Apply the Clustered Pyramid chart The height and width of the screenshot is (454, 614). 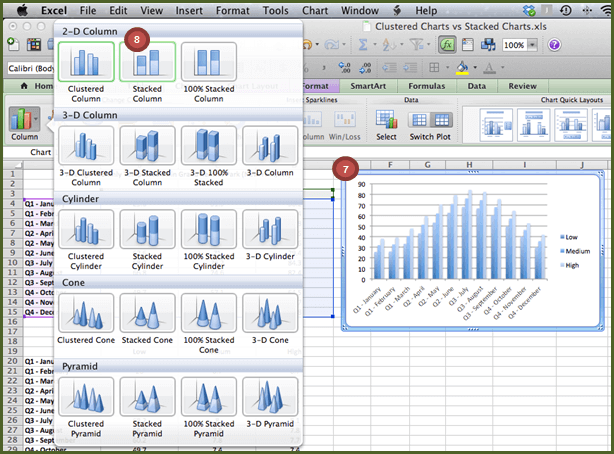tap(86, 397)
